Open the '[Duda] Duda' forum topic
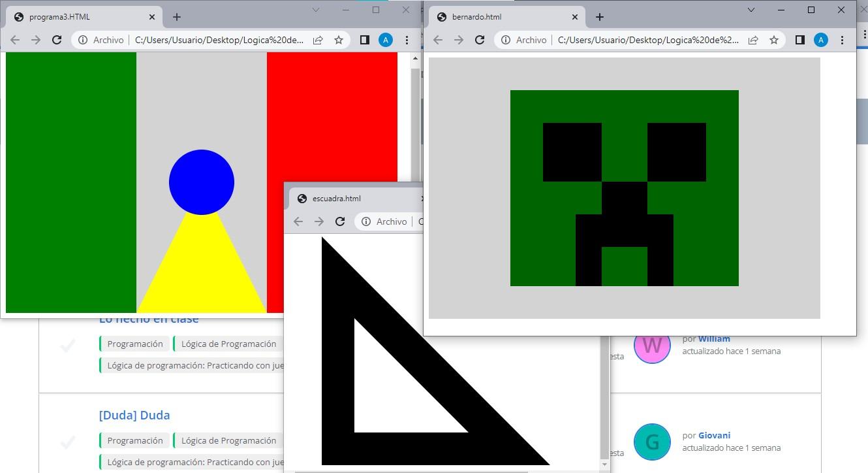This screenshot has width=868, height=473. (x=134, y=415)
